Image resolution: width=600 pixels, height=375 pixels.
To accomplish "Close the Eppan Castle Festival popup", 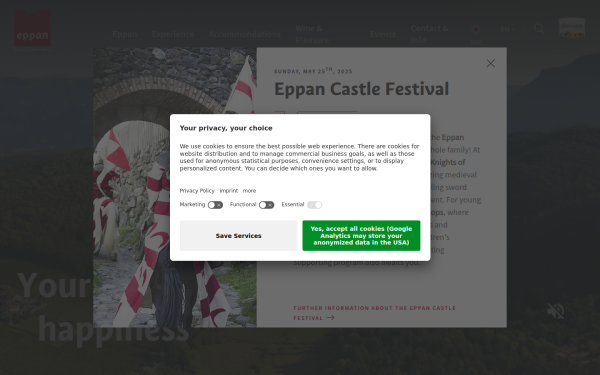I will 491,63.
